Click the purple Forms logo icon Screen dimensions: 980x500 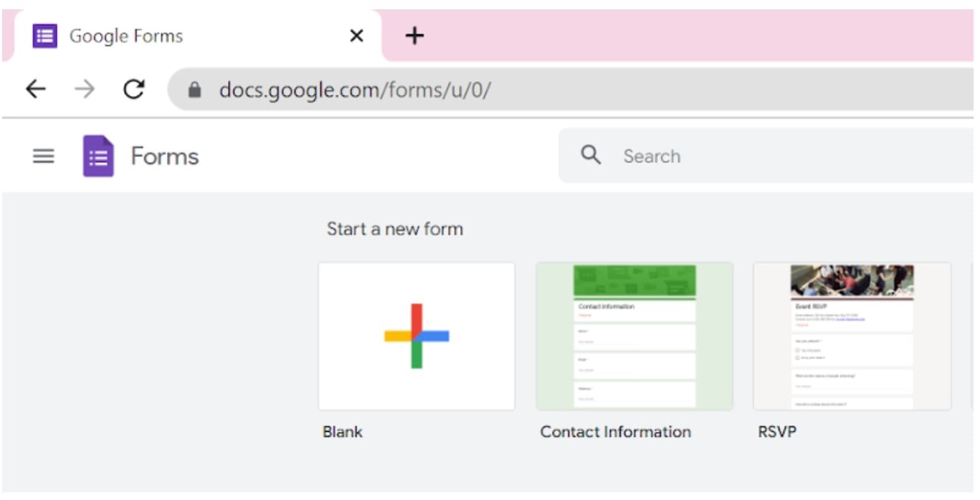pyautogui.click(x=98, y=156)
